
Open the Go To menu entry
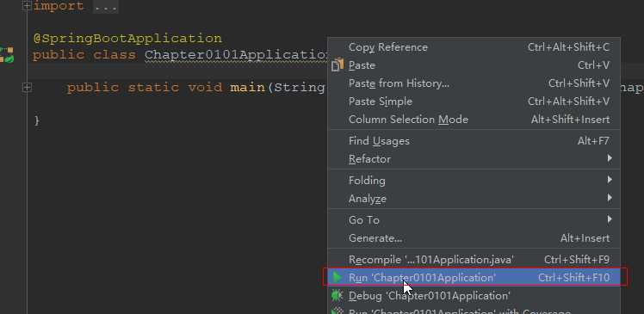coord(474,220)
